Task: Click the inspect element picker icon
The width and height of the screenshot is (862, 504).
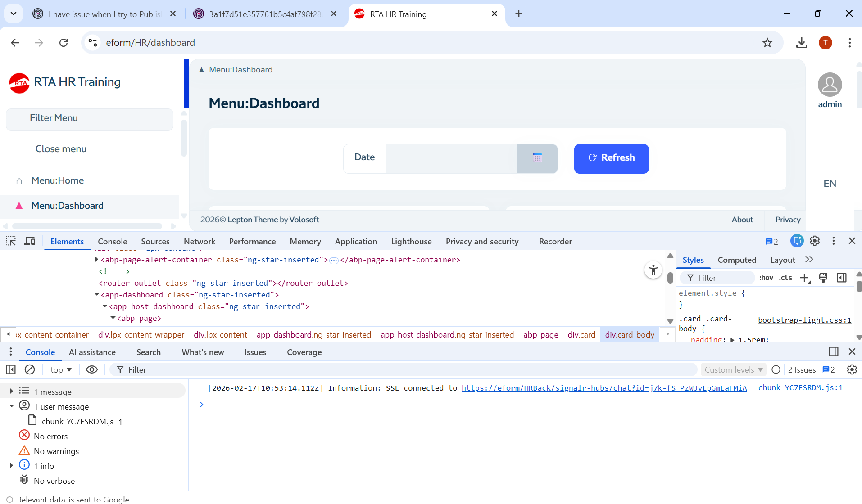Action: coord(11,241)
